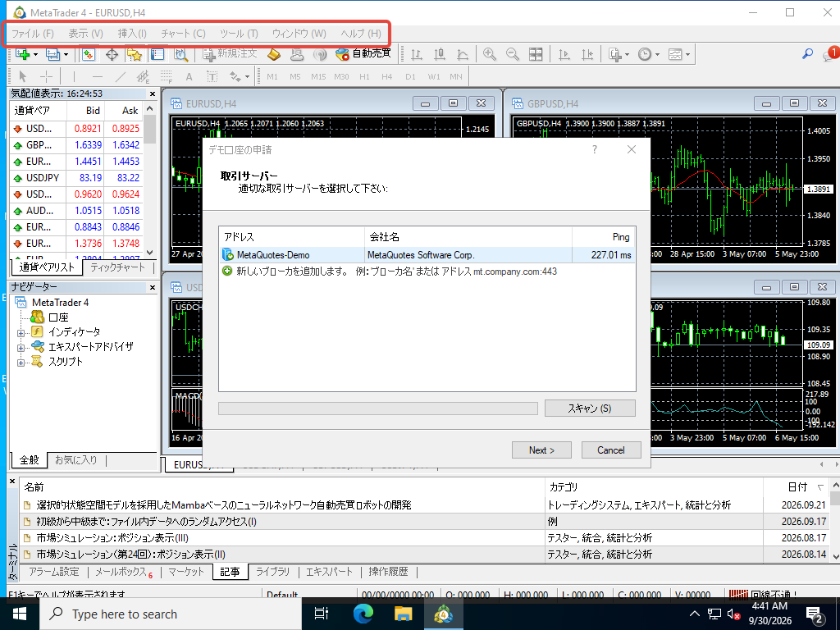Toggle the Terminal panel icon
Viewport: 840px width, 630px height.
(x=157, y=54)
